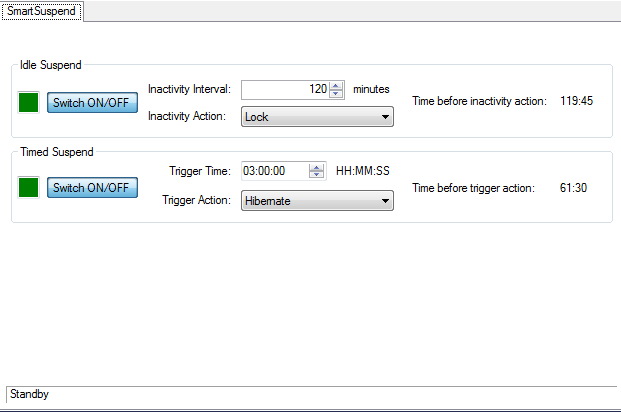Click the Idle Suspend green status indicator
Viewport: 621px width, 412px height.
29,102
